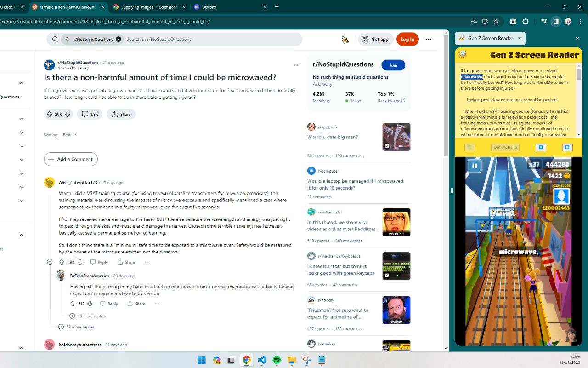Screen dimensions: 588x368
Task: Open Spotify from the Windows taskbar
Action: pos(277,360)
